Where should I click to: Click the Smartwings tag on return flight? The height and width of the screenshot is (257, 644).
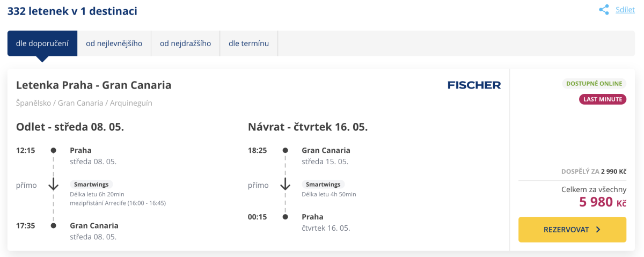(323, 184)
